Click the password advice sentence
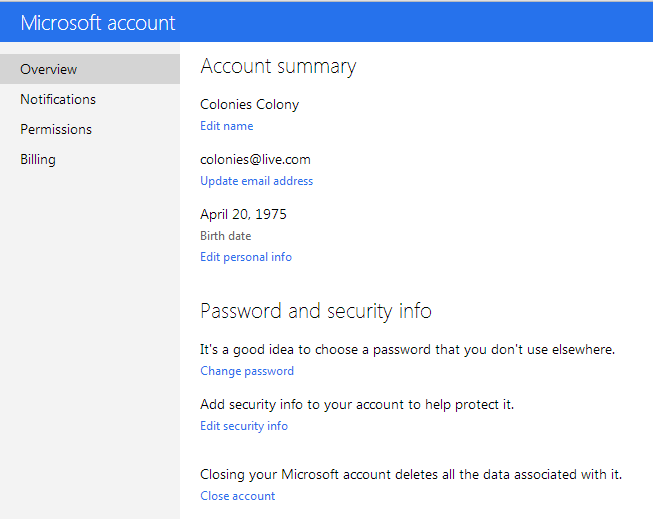The width and height of the screenshot is (653, 519). tap(407, 349)
